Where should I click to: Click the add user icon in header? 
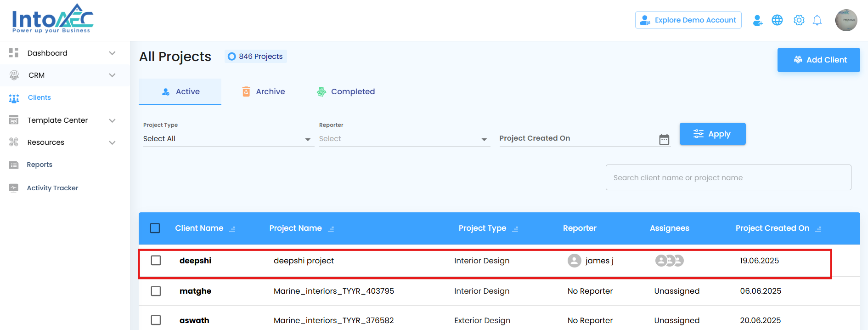[x=757, y=20]
